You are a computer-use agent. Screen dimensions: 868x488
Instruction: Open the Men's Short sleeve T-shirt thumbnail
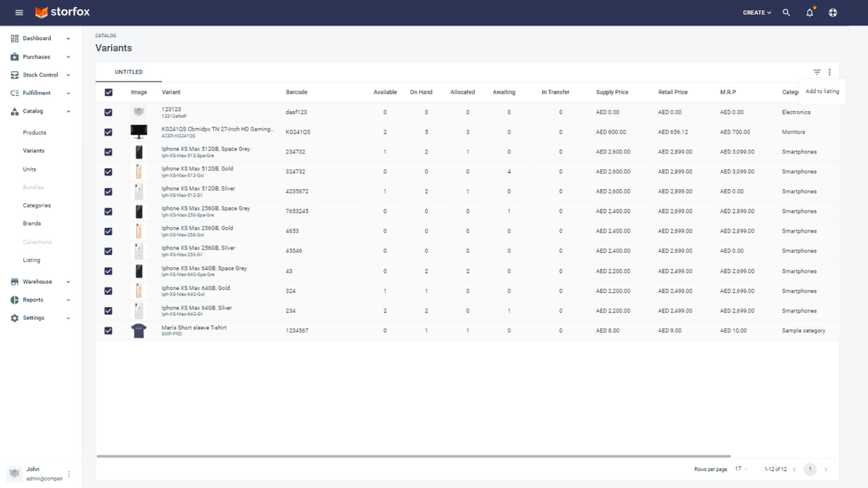click(x=139, y=331)
